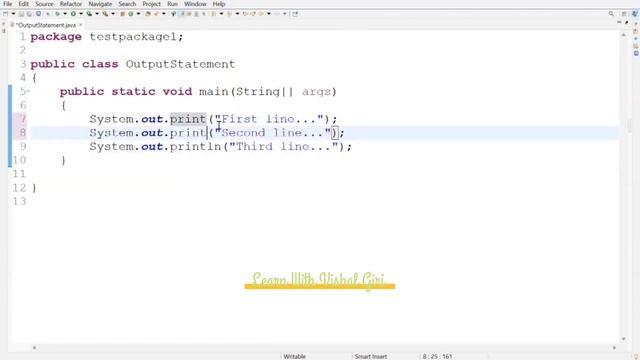Minimize the editor area
640x360 pixels.
619,22
